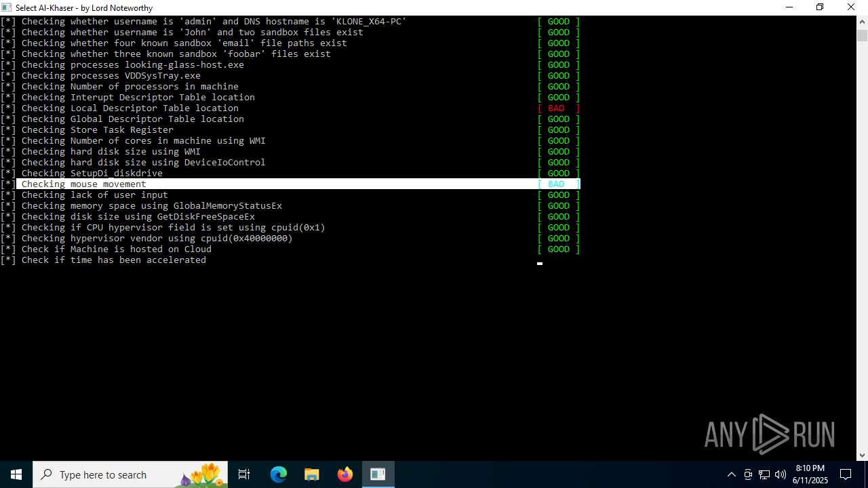The image size is (868, 488).
Task: Click the 'Checking mouse movement' highlighted line
Action: click(x=298, y=184)
